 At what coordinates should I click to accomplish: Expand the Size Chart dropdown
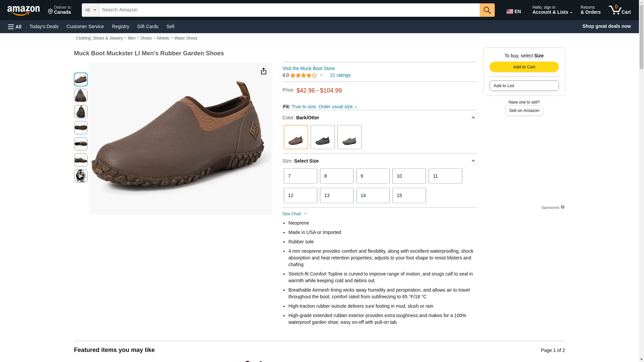(x=294, y=214)
